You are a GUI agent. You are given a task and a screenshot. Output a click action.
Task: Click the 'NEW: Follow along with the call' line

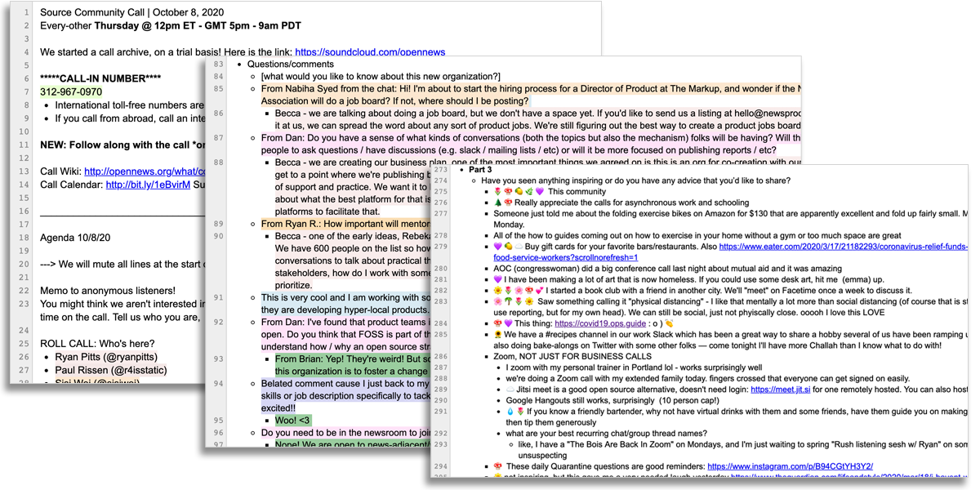tap(122, 145)
